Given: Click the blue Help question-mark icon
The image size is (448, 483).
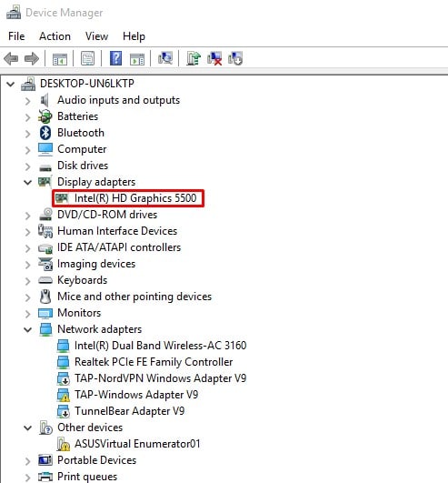Looking at the screenshot, I should point(115,58).
